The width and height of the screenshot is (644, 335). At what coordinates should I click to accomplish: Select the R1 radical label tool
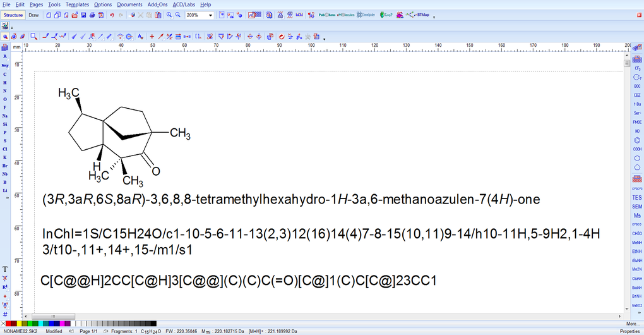pyautogui.click(x=5, y=287)
